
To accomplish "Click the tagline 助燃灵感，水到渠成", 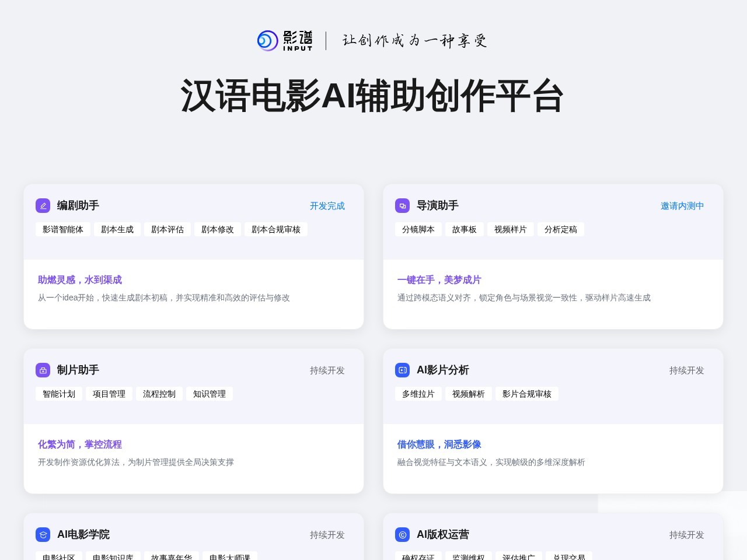I will click(80, 280).
